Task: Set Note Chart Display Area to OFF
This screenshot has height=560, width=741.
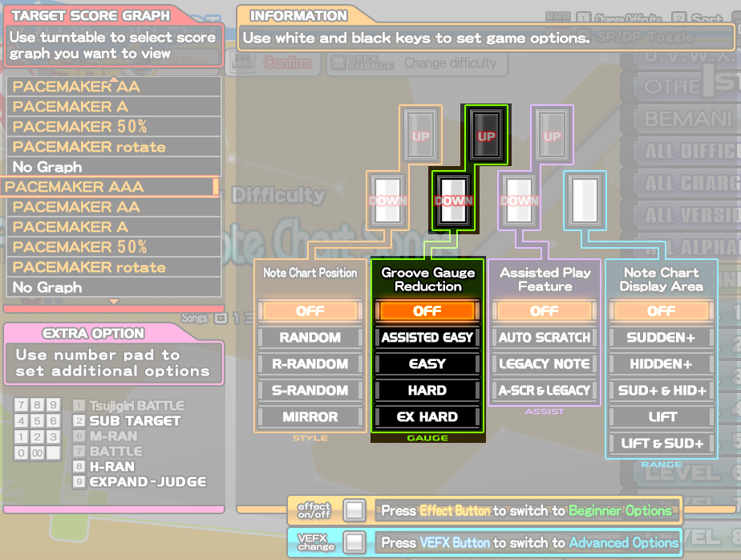Action: 662,310
